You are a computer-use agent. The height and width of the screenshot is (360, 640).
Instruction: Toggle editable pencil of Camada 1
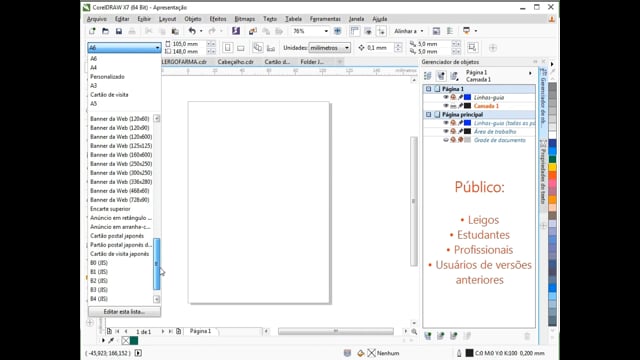click(460, 106)
